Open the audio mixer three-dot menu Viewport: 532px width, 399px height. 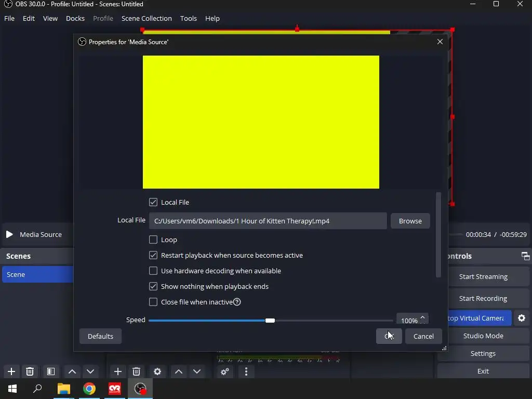tap(246, 371)
